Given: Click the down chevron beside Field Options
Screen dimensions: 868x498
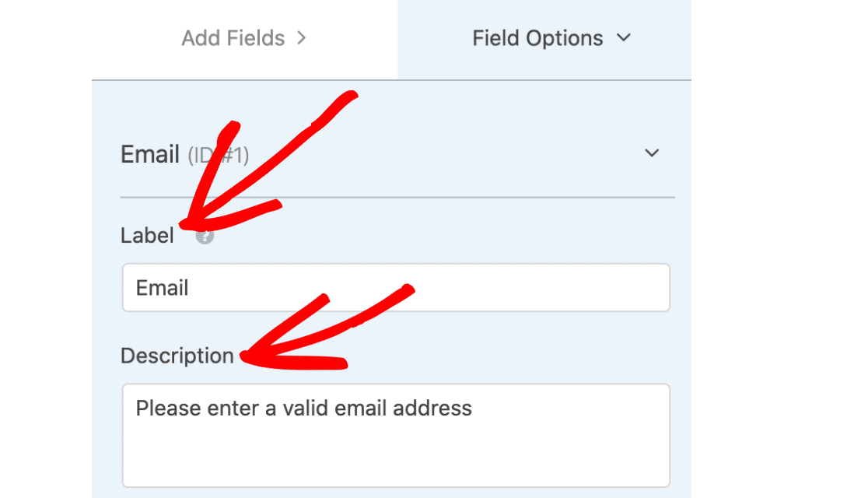Looking at the screenshot, I should click(x=624, y=38).
